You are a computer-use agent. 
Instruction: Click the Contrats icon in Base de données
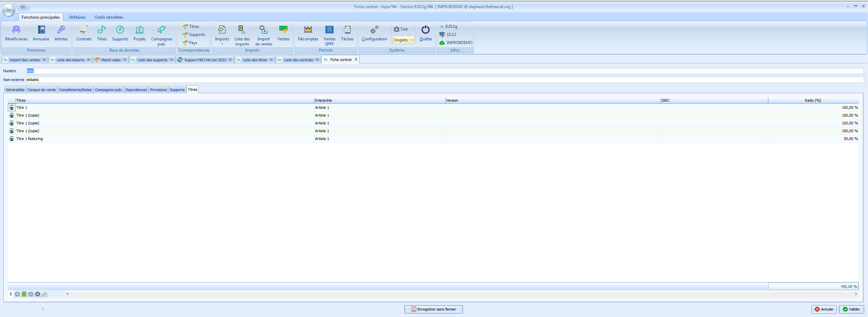click(x=84, y=33)
